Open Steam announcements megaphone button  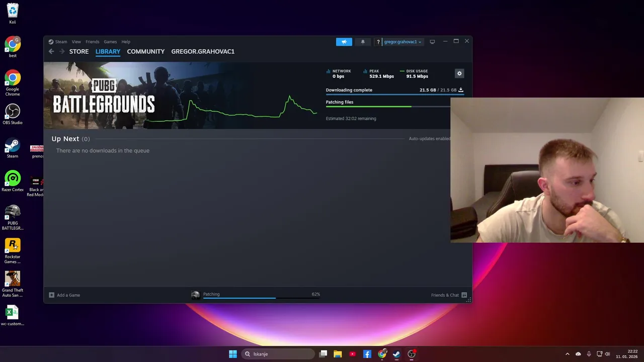(344, 42)
